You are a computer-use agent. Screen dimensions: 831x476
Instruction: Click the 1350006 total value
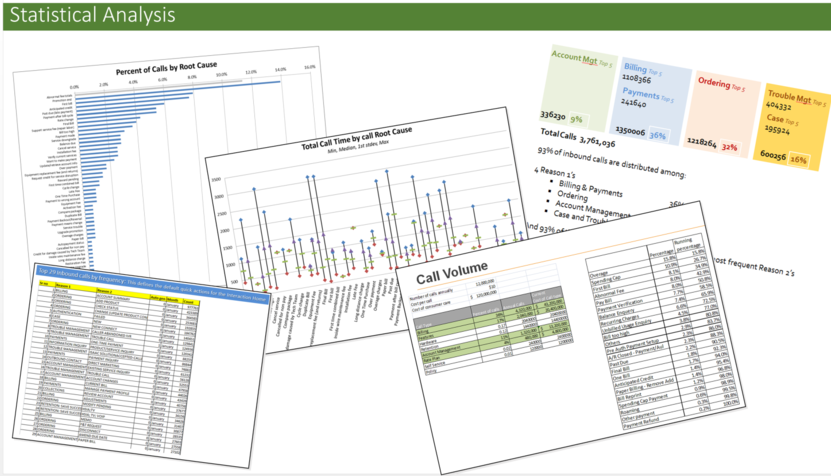[x=630, y=130]
